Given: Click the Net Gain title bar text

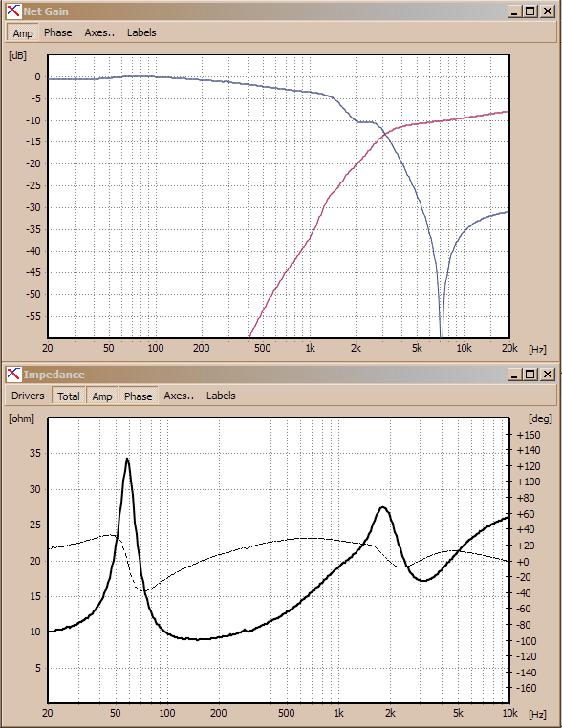Looking at the screenshot, I should coord(46,11).
